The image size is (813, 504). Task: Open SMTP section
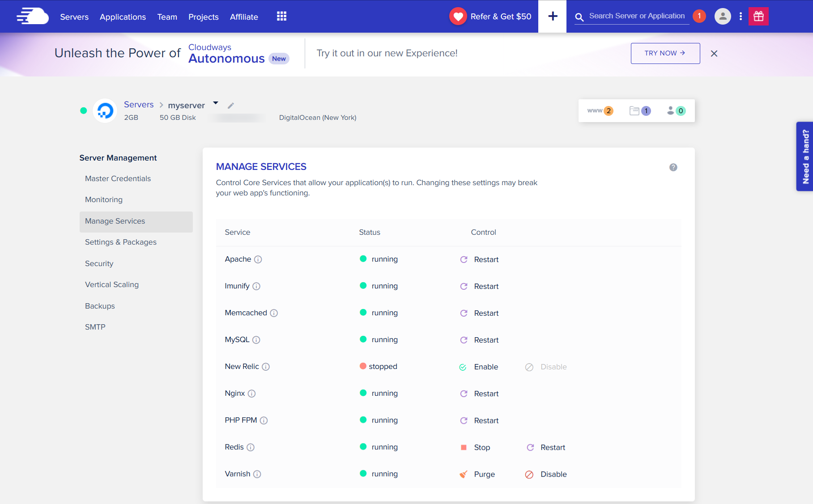(x=95, y=327)
